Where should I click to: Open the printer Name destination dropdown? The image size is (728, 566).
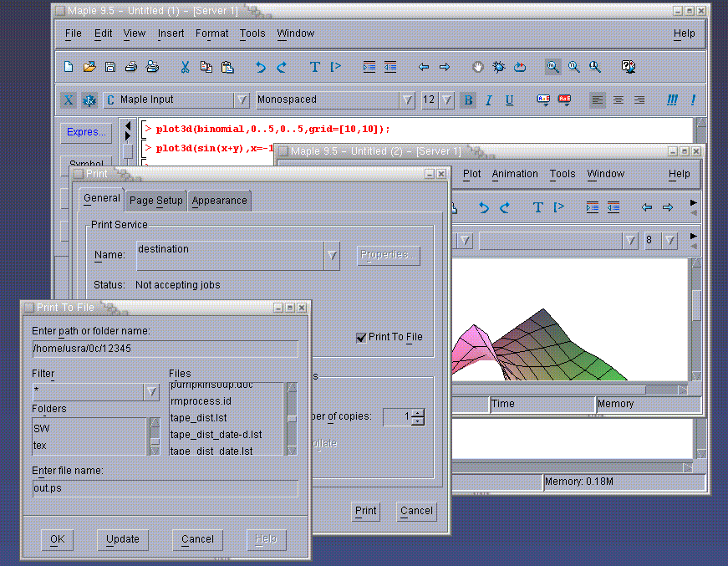tap(332, 255)
